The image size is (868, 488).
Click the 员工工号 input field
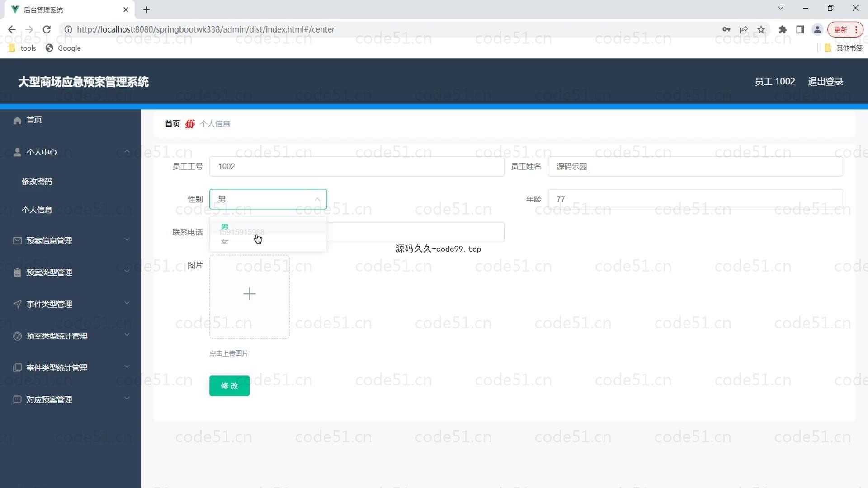357,166
